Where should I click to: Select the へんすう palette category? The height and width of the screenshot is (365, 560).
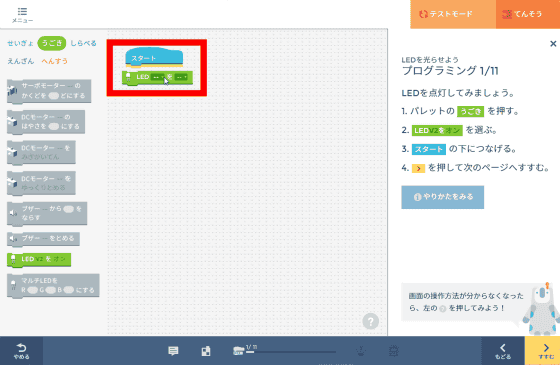click(54, 61)
